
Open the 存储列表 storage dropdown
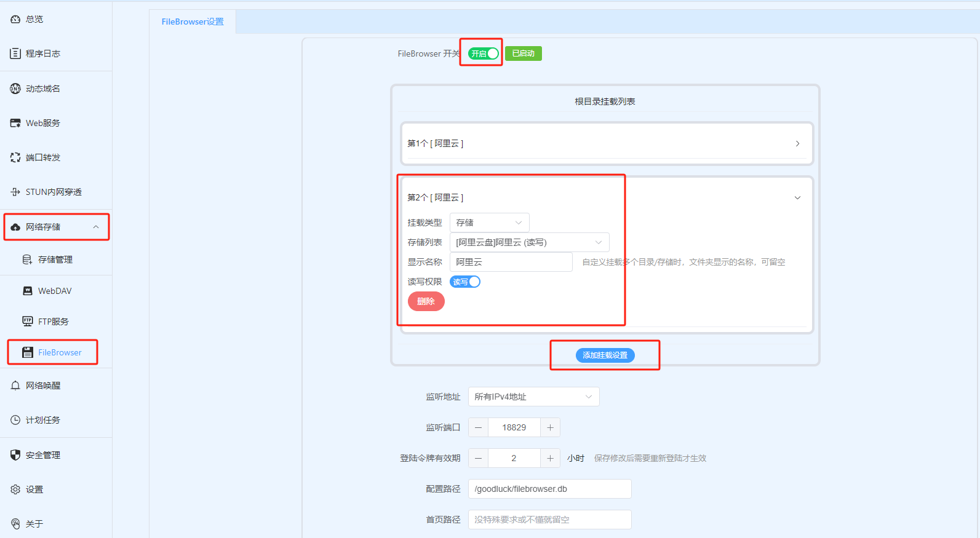pos(529,242)
